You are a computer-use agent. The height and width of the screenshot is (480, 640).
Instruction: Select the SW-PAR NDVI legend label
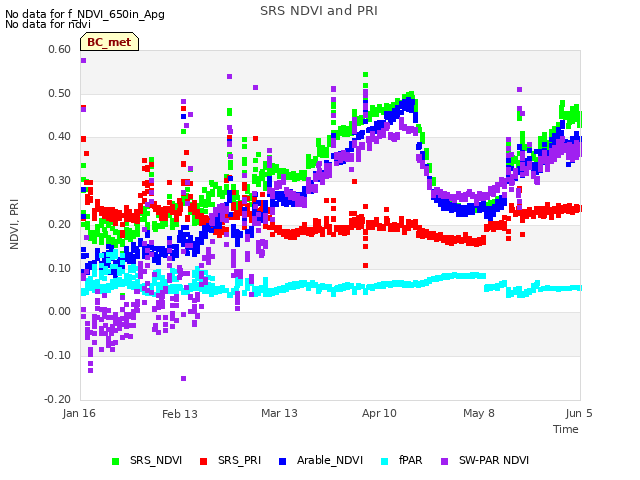[494, 460]
